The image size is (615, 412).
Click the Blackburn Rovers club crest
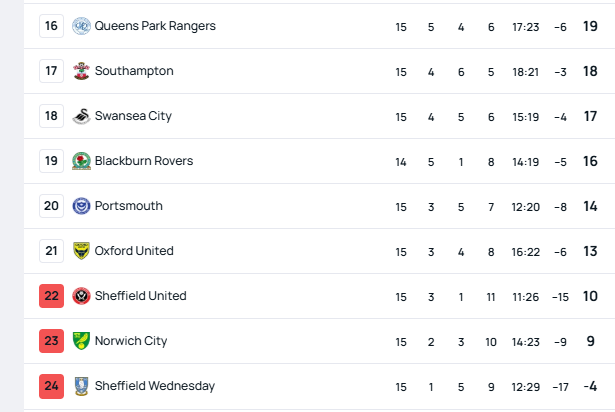coord(81,161)
